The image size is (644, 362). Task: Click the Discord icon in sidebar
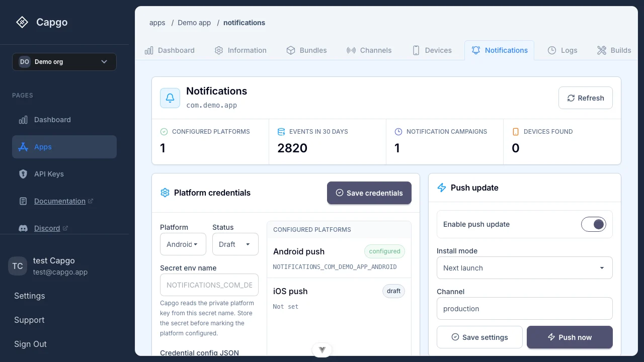pyautogui.click(x=23, y=228)
